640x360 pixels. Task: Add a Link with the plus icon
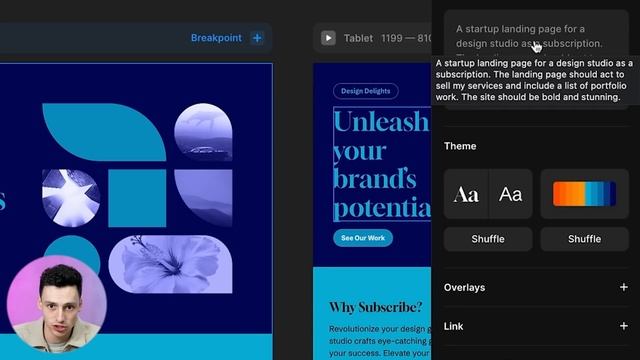623,326
